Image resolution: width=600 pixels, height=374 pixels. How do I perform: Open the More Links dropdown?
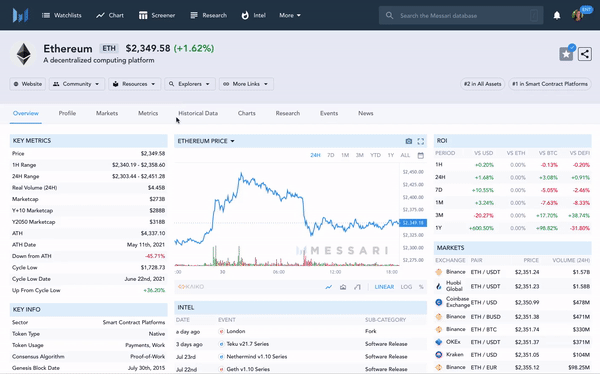point(246,84)
